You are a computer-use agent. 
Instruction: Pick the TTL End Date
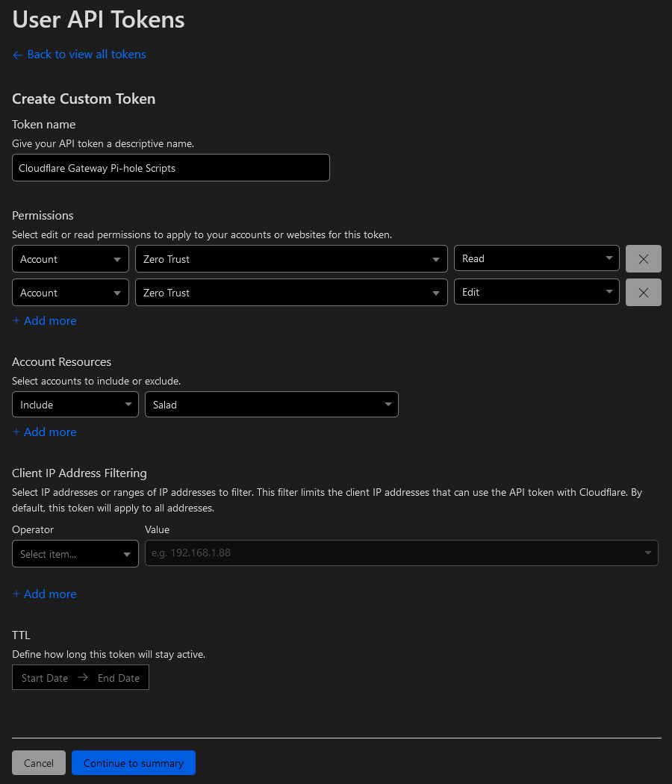119,678
